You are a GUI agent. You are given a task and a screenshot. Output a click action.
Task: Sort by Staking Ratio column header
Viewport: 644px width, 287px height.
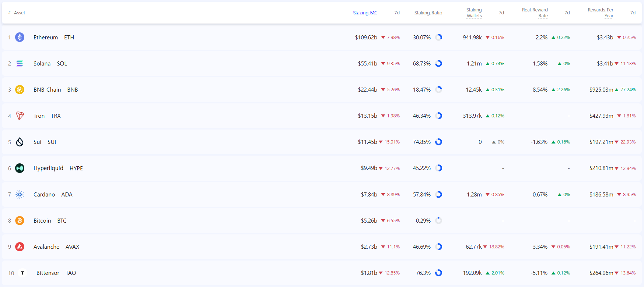click(x=428, y=13)
